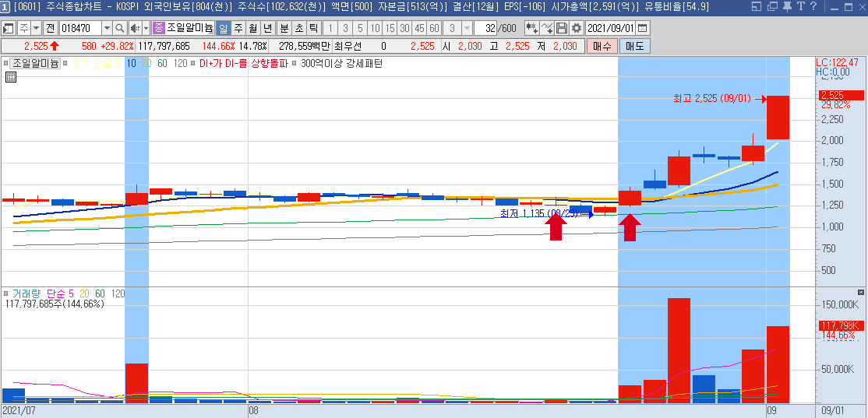This screenshot has width=868, height=418.
Task: Select 10 interval button
Action: (375, 28)
